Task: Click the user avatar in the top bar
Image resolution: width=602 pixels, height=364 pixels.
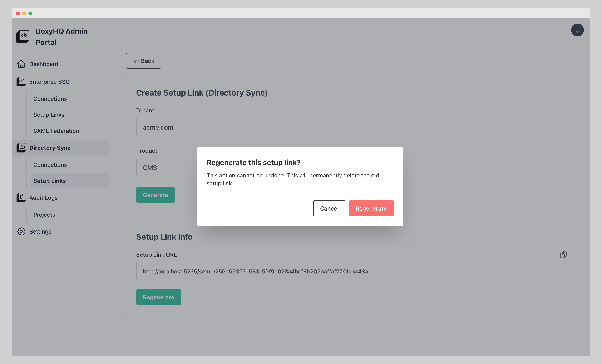Action: click(x=577, y=30)
